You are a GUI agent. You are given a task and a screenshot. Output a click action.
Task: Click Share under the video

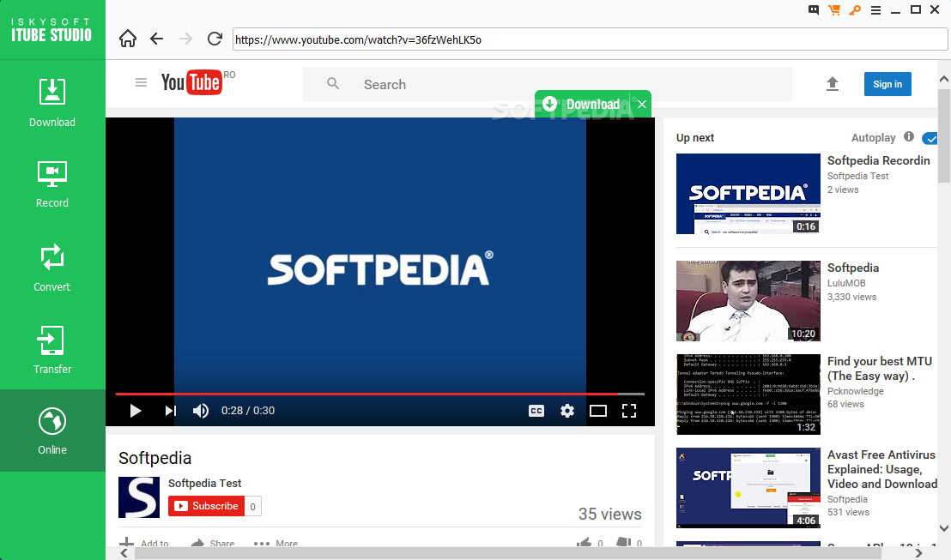tap(212, 543)
